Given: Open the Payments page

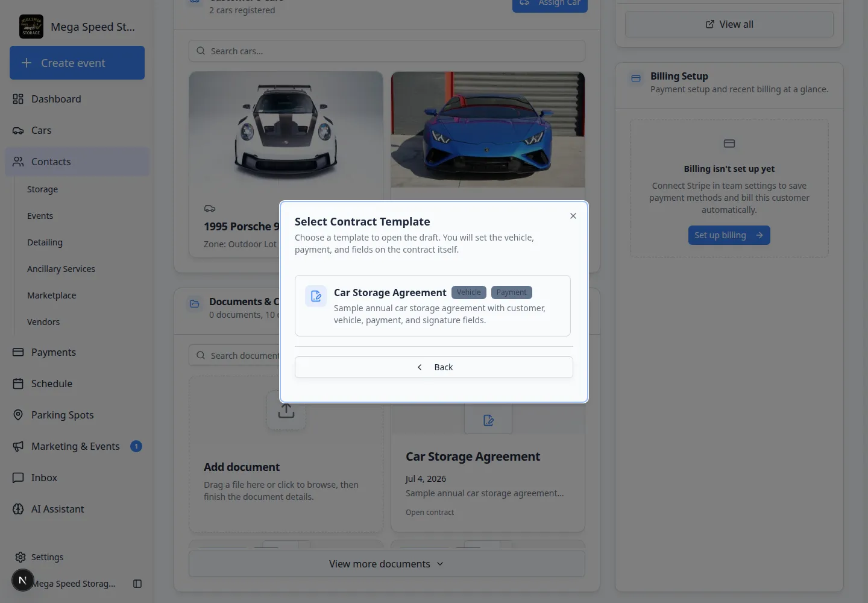Looking at the screenshot, I should click(77, 352).
